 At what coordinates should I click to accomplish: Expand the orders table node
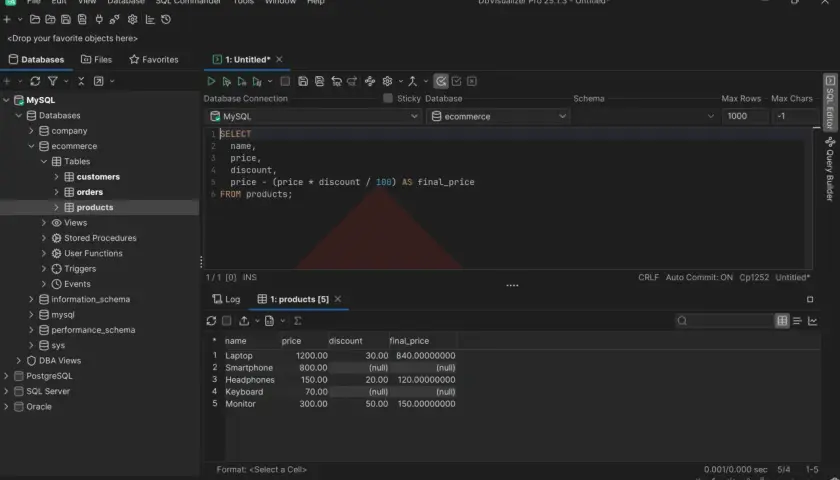tap(56, 192)
